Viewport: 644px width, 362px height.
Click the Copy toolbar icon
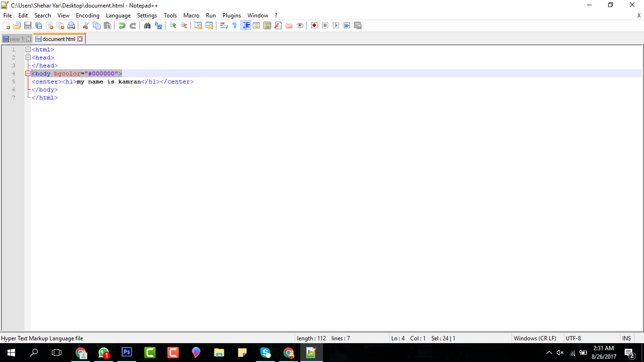click(x=97, y=25)
